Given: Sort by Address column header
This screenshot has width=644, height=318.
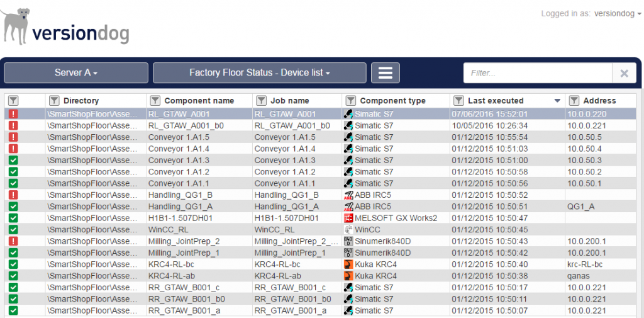Looking at the screenshot, I should click(x=599, y=101).
